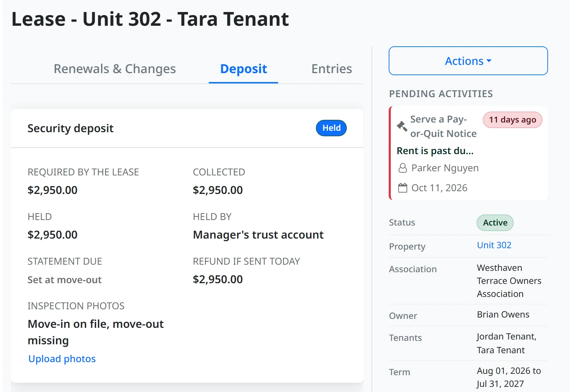570x392 pixels.
Task: Click the Oct 11, 2026 due date
Action: coord(440,188)
